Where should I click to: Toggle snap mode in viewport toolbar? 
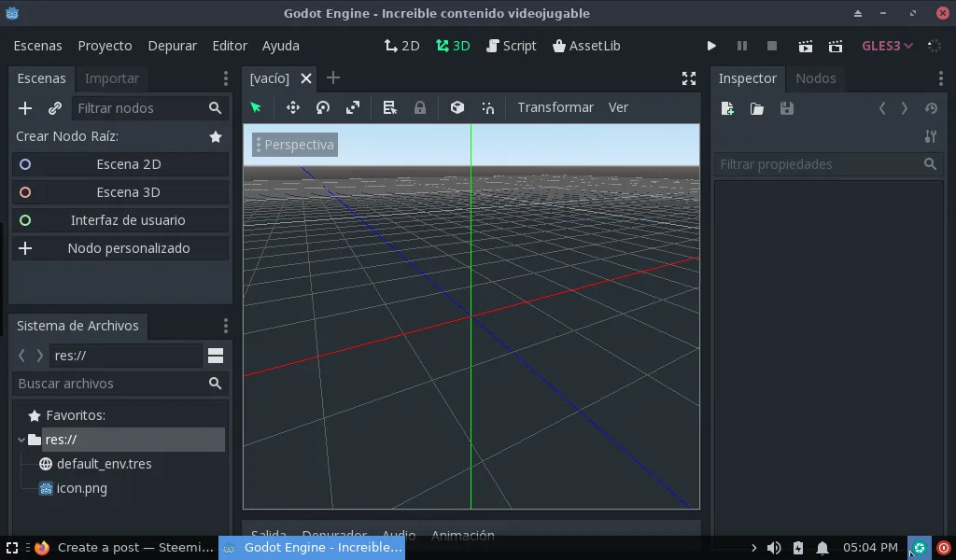click(488, 108)
